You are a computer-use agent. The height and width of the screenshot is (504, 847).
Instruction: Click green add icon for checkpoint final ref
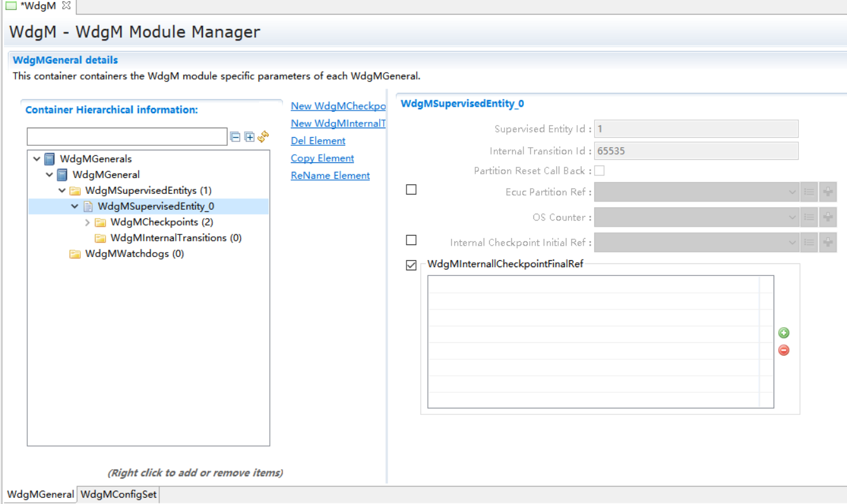coord(784,333)
